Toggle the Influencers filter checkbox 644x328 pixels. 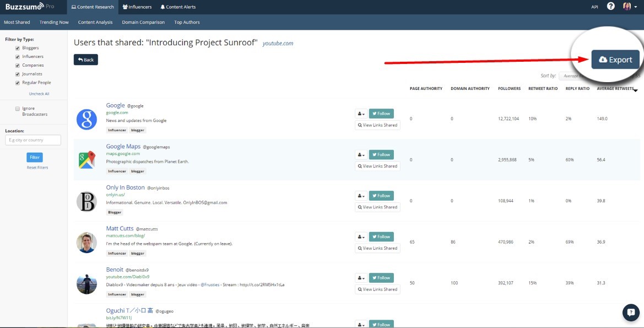(18, 57)
